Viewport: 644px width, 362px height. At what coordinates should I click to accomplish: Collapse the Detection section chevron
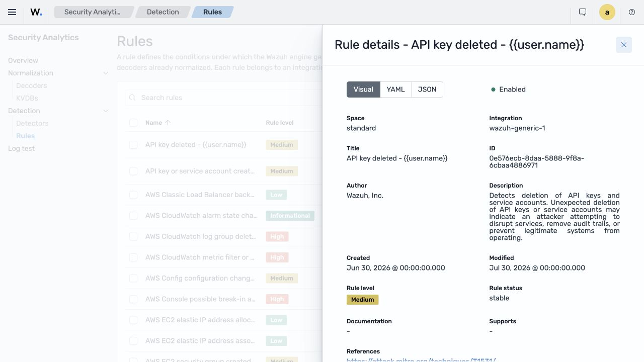click(x=106, y=111)
